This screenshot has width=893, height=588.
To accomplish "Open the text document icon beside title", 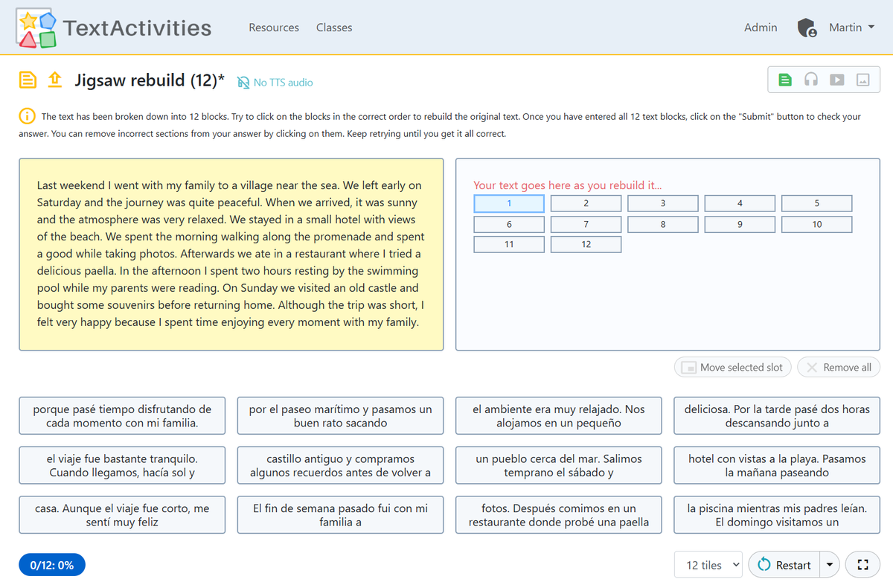I will point(28,80).
